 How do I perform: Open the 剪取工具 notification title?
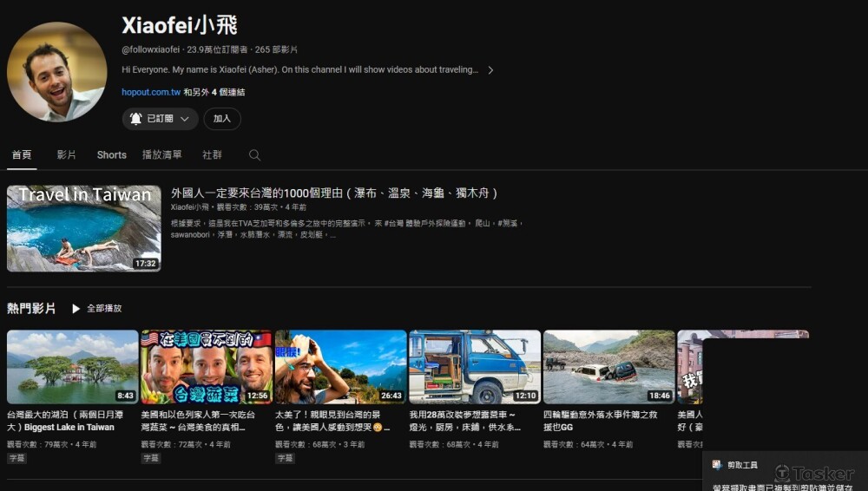[742, 465]
